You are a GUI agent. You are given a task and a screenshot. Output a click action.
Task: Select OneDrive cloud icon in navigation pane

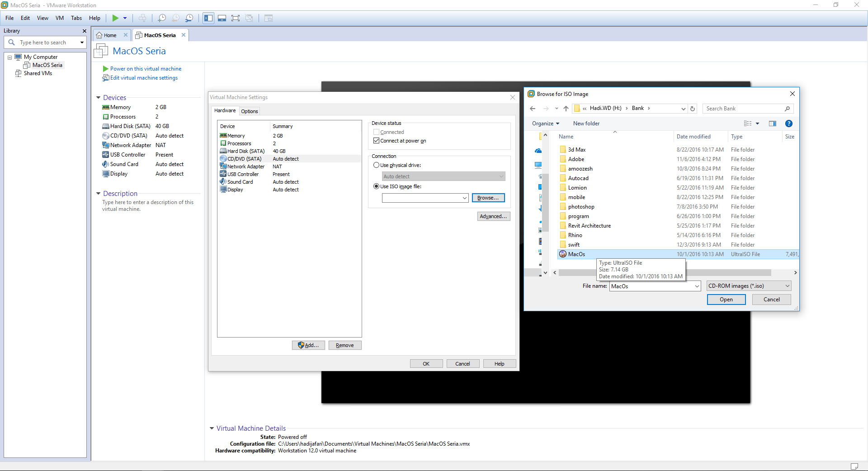click(538, 151)
